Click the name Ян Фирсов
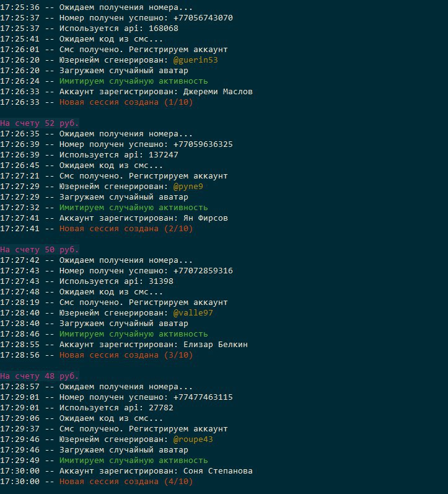Image resolution: width=448 pixels, height=494 pixels. click(206, 218)
